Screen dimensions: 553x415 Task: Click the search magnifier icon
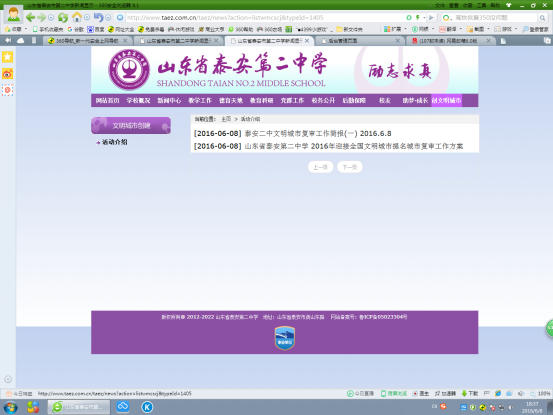542,18
